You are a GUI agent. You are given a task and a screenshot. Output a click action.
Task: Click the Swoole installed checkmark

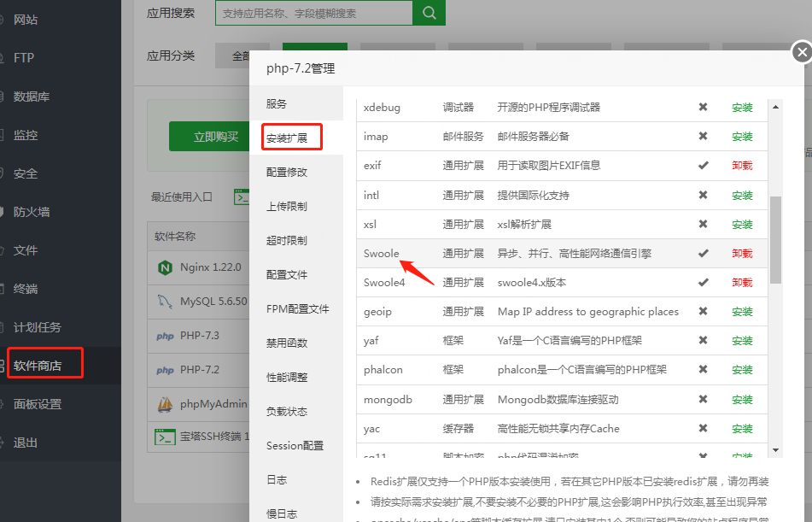coord(704,254)
